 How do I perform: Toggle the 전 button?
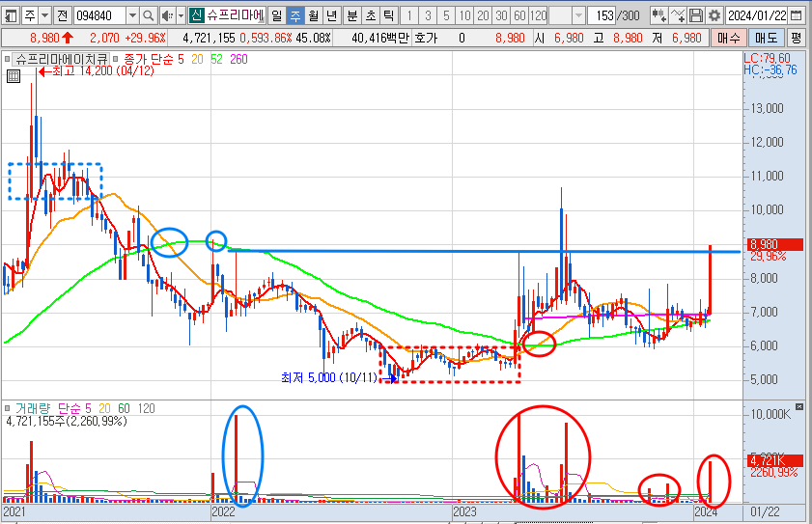63,16
